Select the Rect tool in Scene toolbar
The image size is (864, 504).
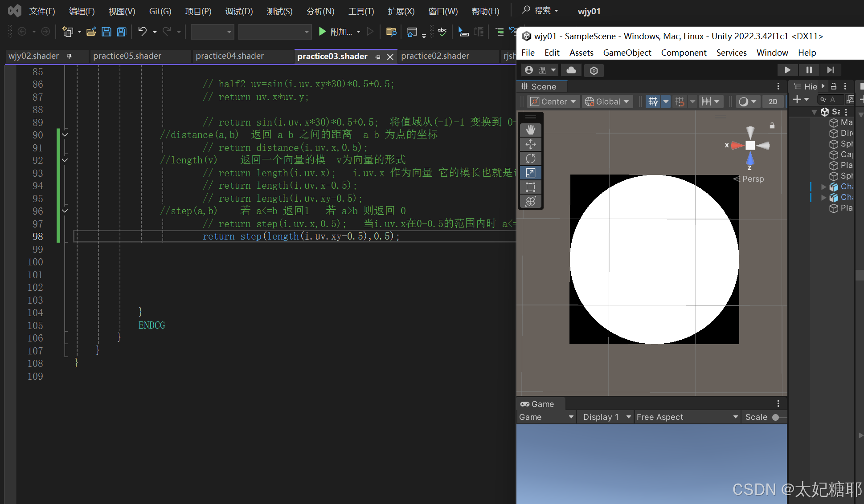pyautogui.click(x=530, y=187)
